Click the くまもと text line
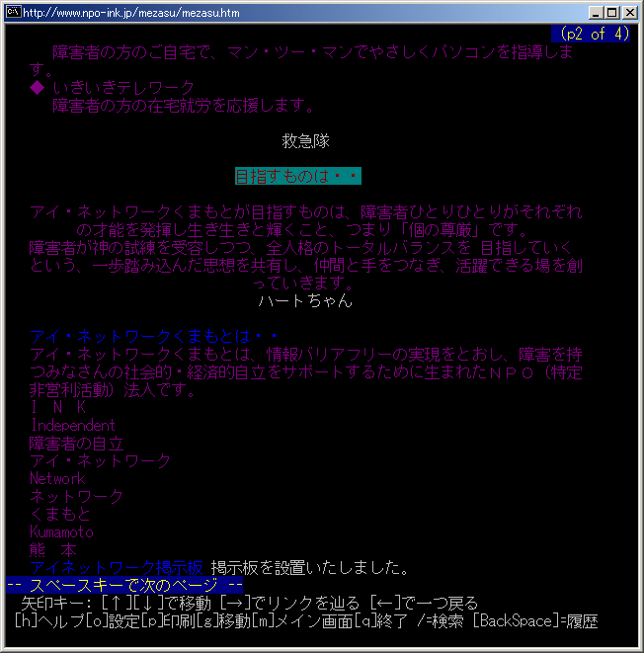This screenshot has height=653, width=644. click(x=60, y=514)
